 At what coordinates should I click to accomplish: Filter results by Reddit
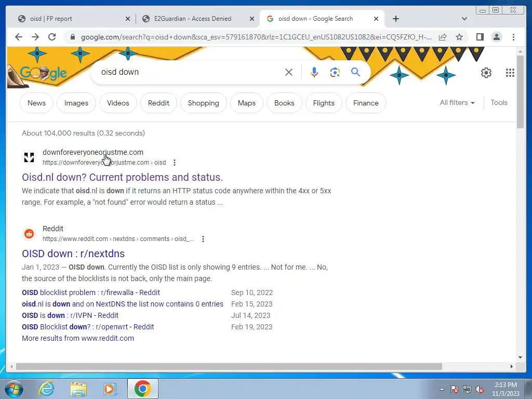click(158, 103)
